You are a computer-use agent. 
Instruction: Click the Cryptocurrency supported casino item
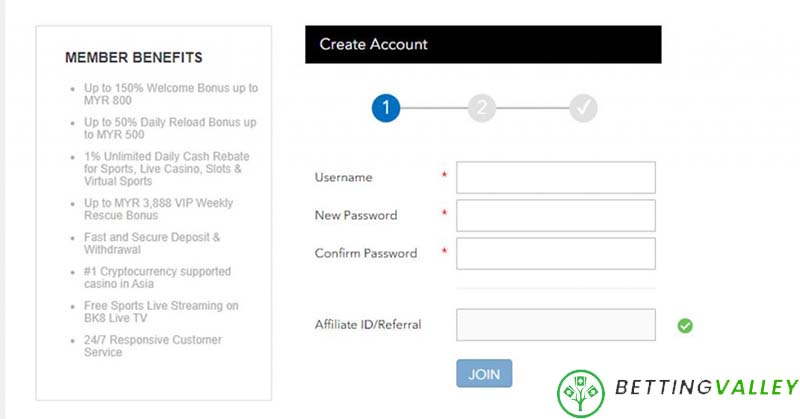[x=157, y=278]
